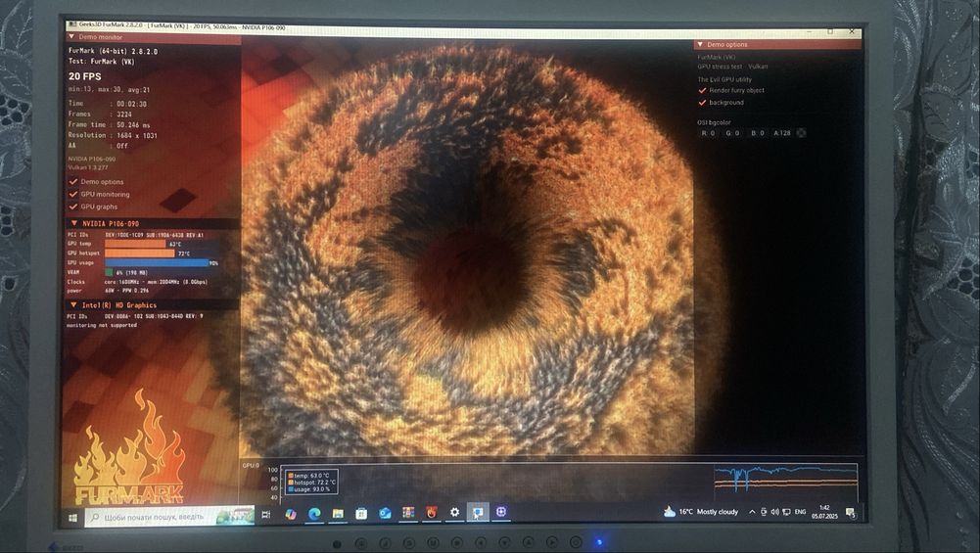
Task: Open the volume control in system tray
Action: 775,512
